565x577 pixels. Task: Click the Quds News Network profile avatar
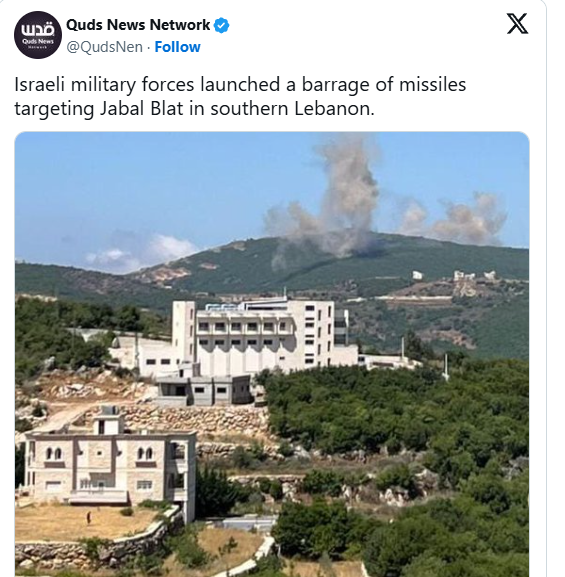(x=38, y=35)
